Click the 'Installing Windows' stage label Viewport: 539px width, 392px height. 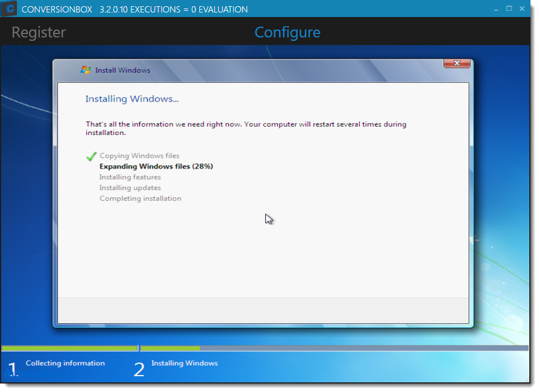coord(185,363)
